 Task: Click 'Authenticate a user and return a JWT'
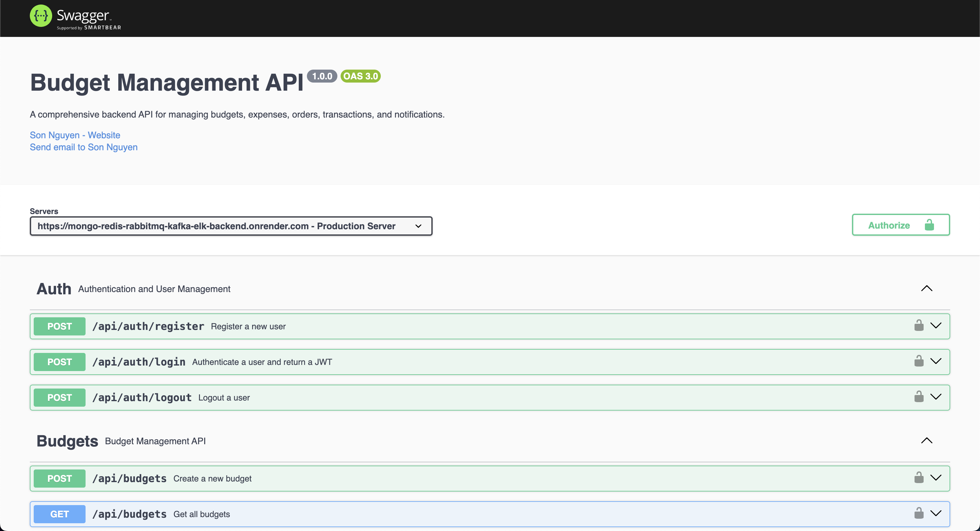(x=262, y=362)
